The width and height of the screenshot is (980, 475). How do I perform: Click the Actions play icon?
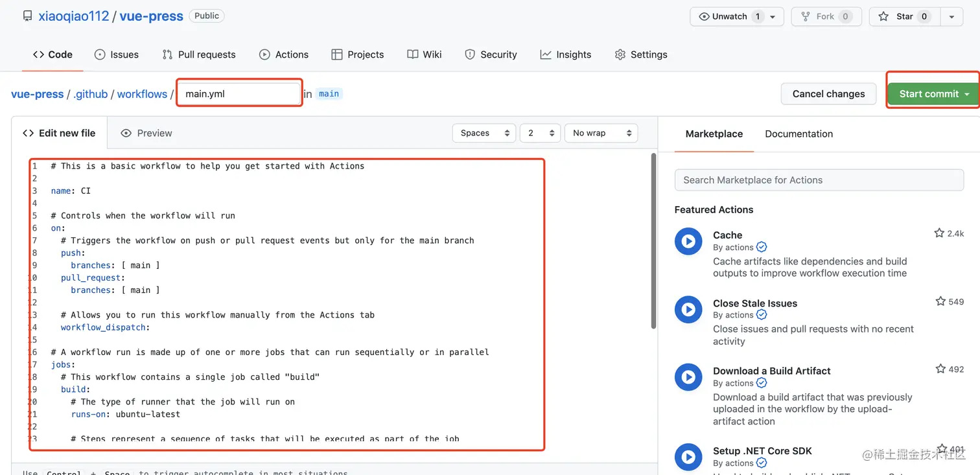[x=264, y=54]
